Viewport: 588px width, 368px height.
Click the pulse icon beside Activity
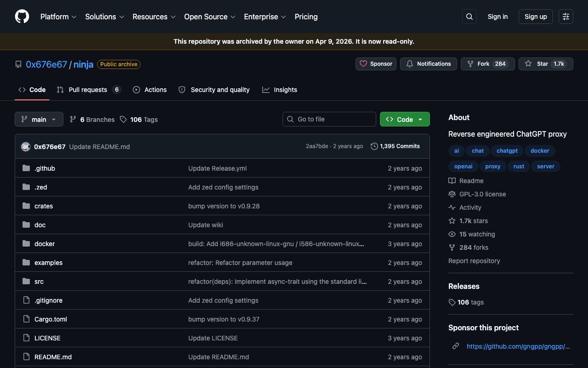pyautogui.click(x=452, y=207)
